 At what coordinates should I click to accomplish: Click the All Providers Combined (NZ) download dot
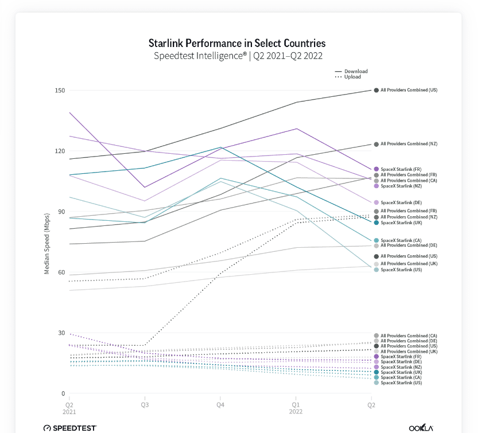[x=376, y=144]
